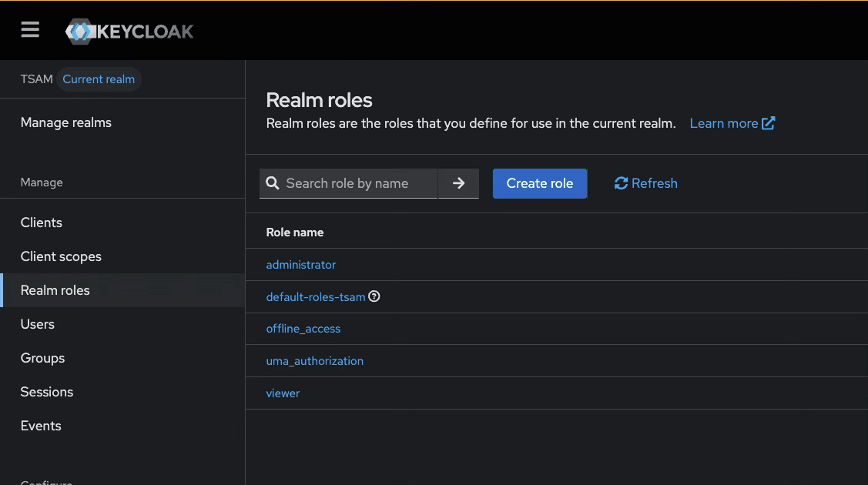The width and height of the screenshot is (868, 485).
Task: Open the uma_authorization role
Action: pos(315,360)
